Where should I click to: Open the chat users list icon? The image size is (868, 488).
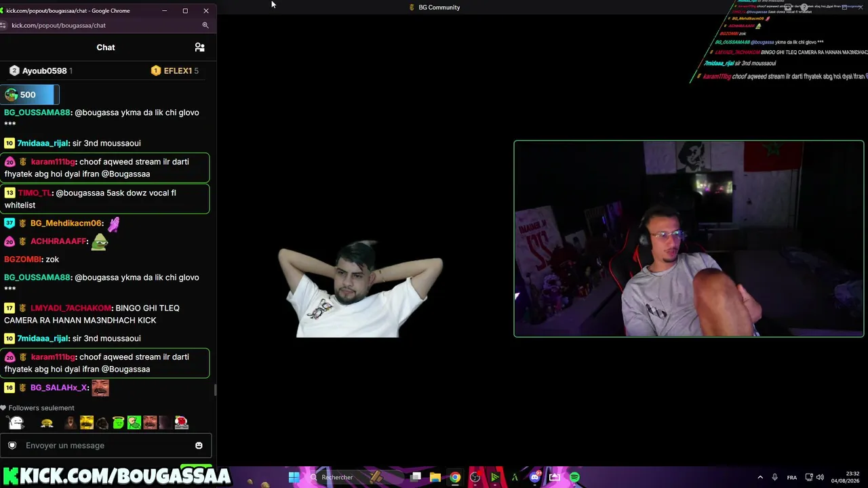[199, 47]
